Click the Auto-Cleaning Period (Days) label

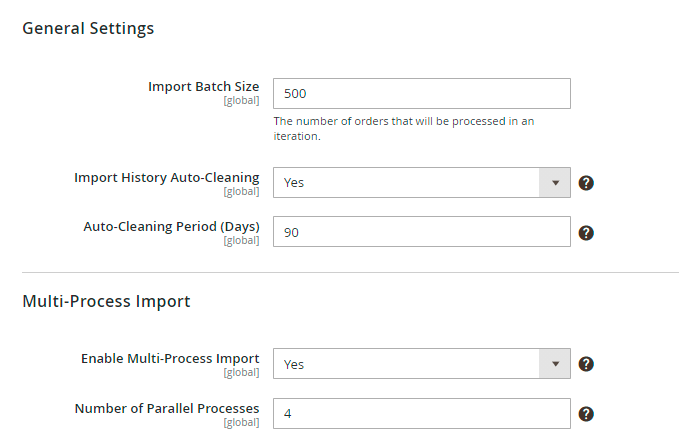(x=171, y=227)
